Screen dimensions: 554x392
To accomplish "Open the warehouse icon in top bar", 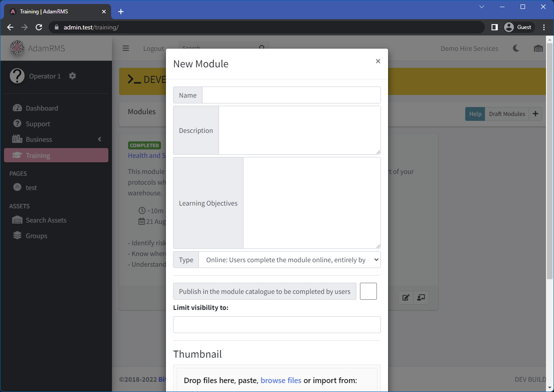I will pos(538,49).
